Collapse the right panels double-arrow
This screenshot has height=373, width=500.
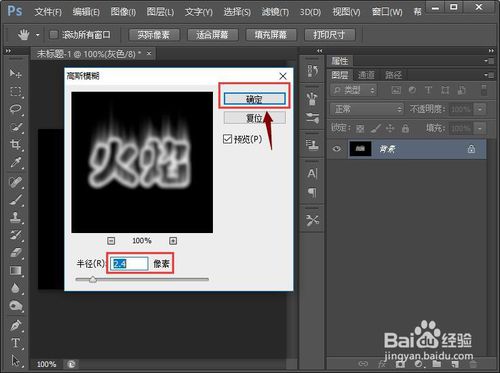click(x=491, y=51)
